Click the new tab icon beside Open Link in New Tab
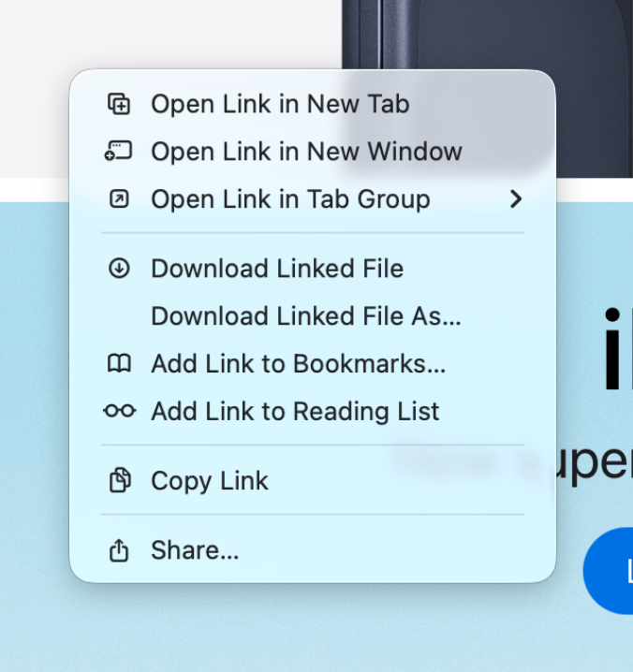 (x=119, y=104)
